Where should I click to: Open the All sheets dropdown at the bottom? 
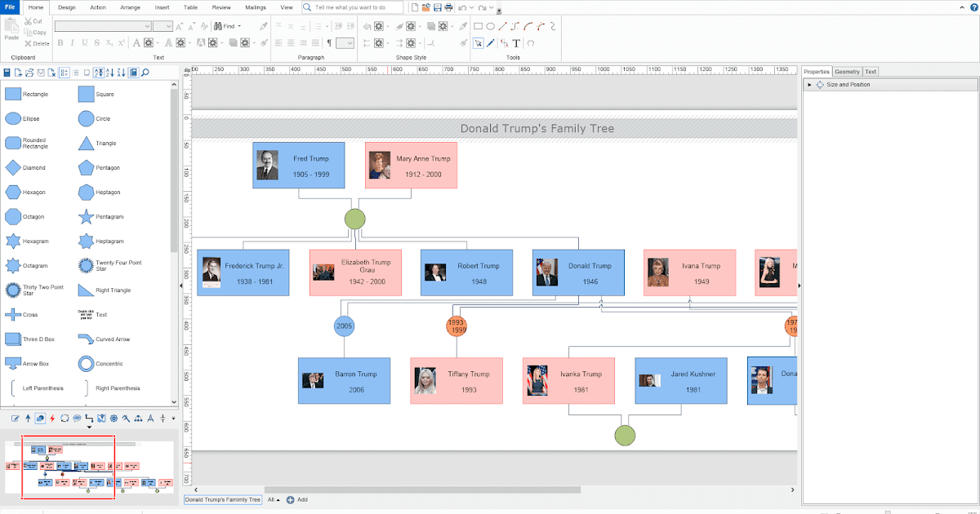click(272, 499)
